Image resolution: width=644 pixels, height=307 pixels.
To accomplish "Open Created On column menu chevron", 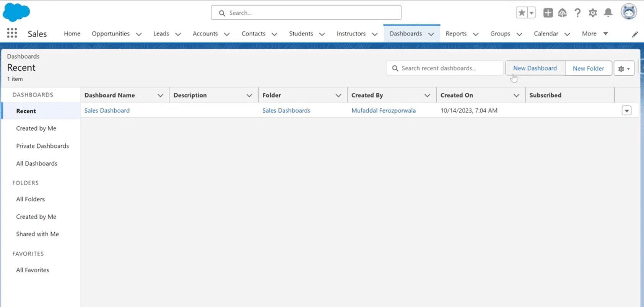I will [x=516, y=95].
